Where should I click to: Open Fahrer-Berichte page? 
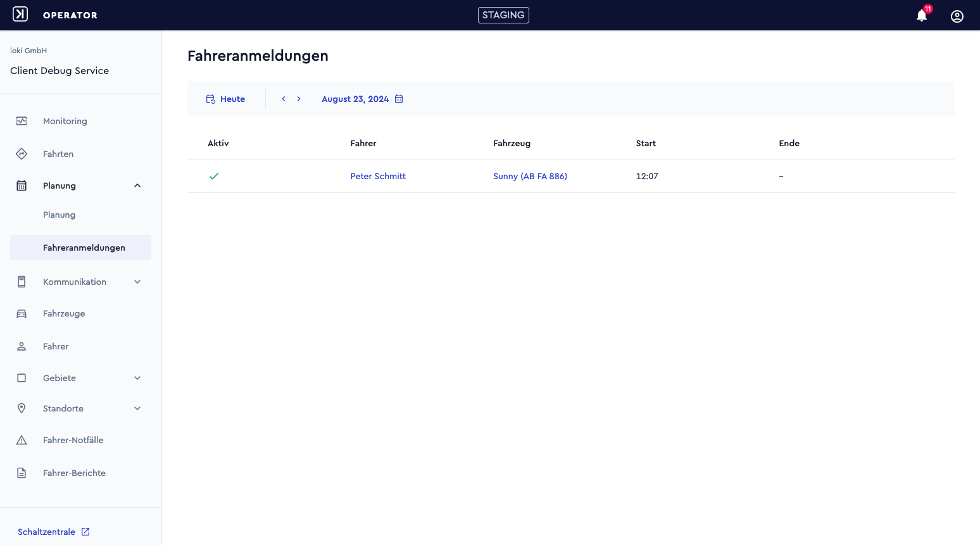(x=74, y=473)
